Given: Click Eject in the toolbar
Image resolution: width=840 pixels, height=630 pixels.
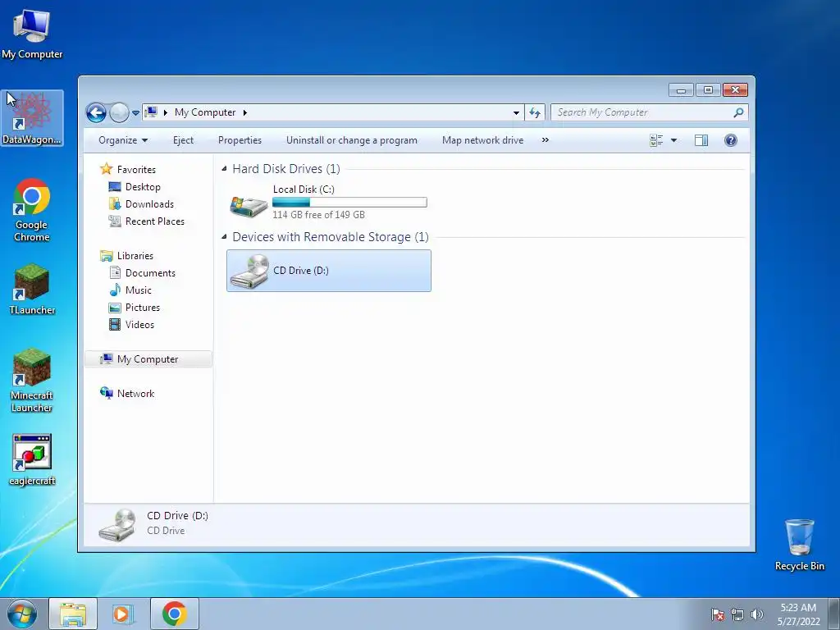Looking at the screenshot, I should coord(183,140).
